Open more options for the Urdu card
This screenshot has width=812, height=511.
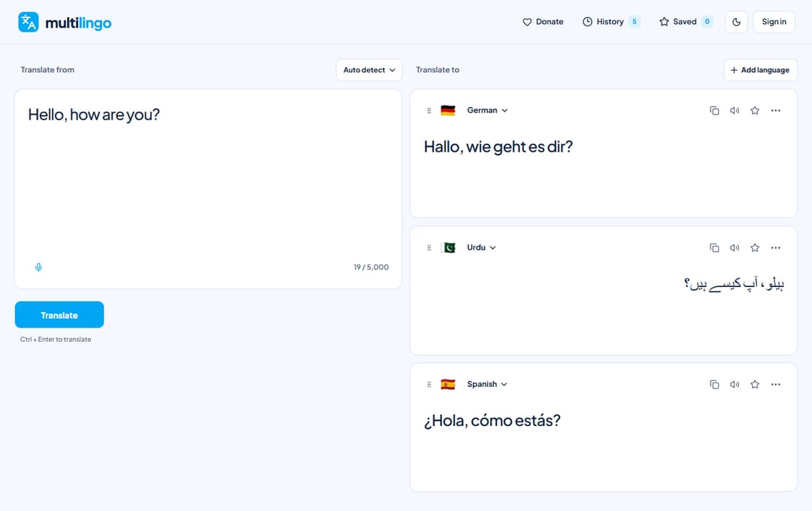pos(775,247)
